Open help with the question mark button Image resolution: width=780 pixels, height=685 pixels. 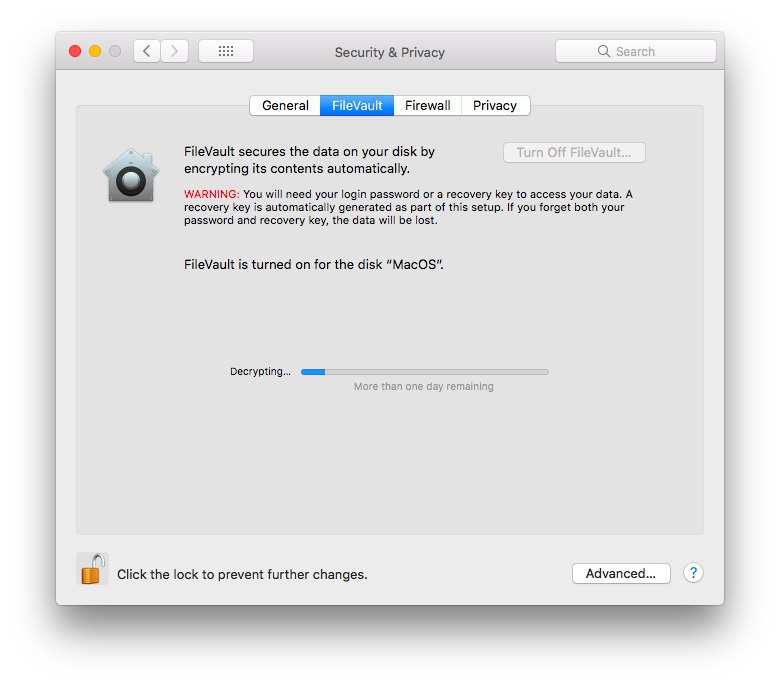[x=693, y=573]
